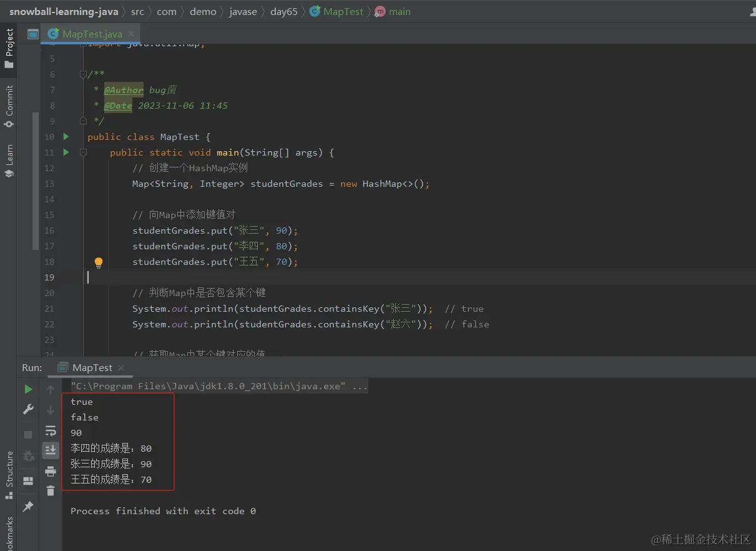Image resolution: width=756 pixels, height=551 pixels.
Task: Run class MapTest from line 10 gutter
Action: pyautogui.click(x=66, y=136)
